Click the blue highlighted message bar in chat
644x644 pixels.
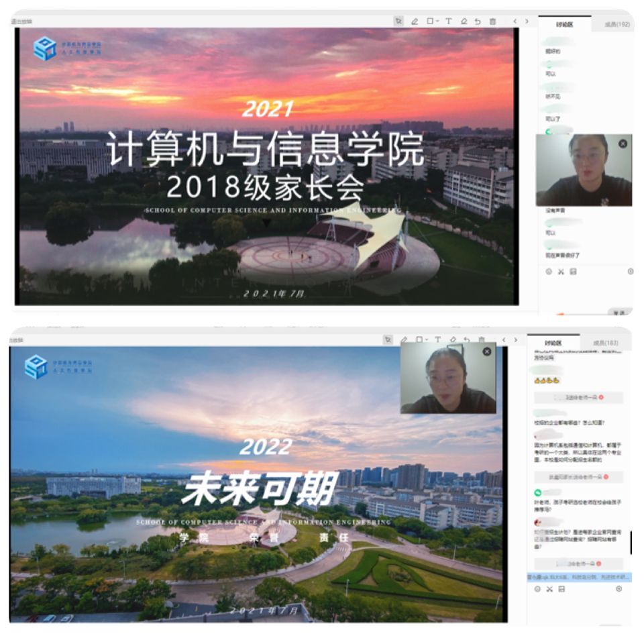[579, 577]
